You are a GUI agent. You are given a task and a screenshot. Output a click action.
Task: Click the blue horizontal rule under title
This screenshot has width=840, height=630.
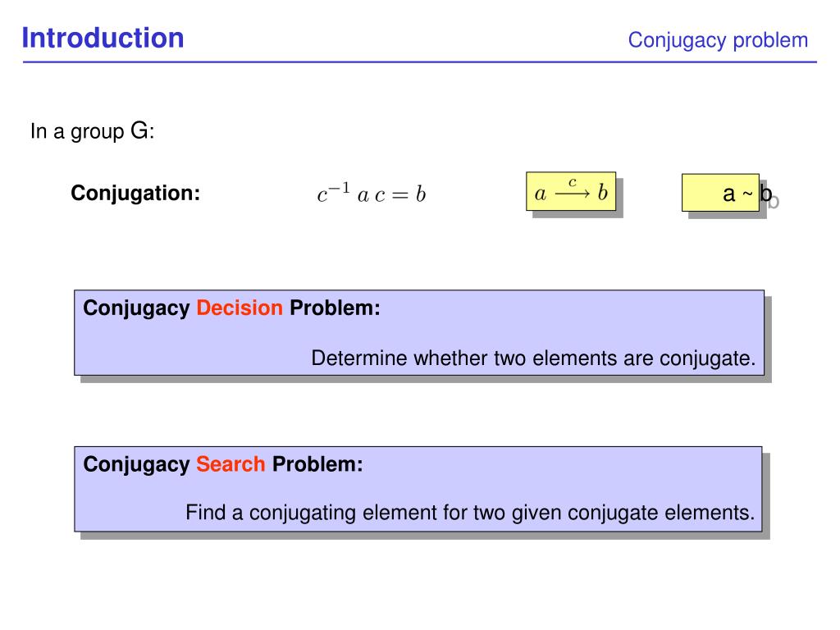click(x=419, y=62)
